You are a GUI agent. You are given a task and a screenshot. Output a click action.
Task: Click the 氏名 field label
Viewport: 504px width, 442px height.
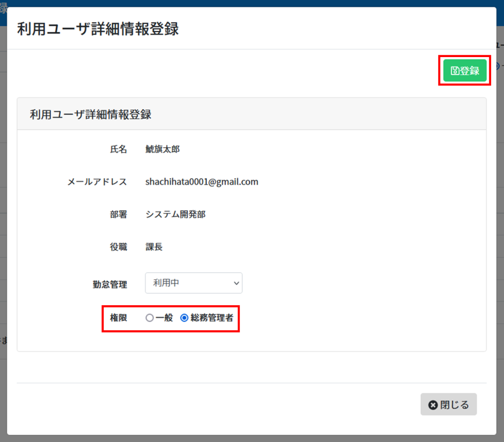pos(118,149)
